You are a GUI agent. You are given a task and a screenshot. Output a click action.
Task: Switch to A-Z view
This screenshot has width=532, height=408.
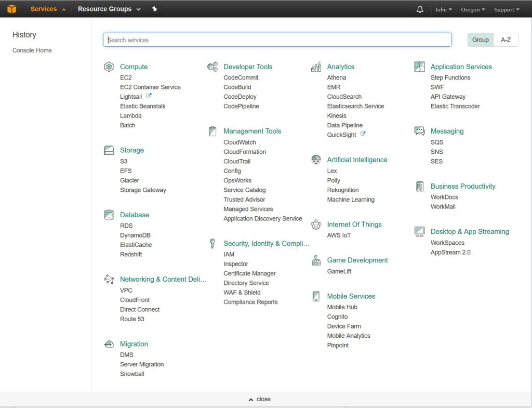click(506, 40)
